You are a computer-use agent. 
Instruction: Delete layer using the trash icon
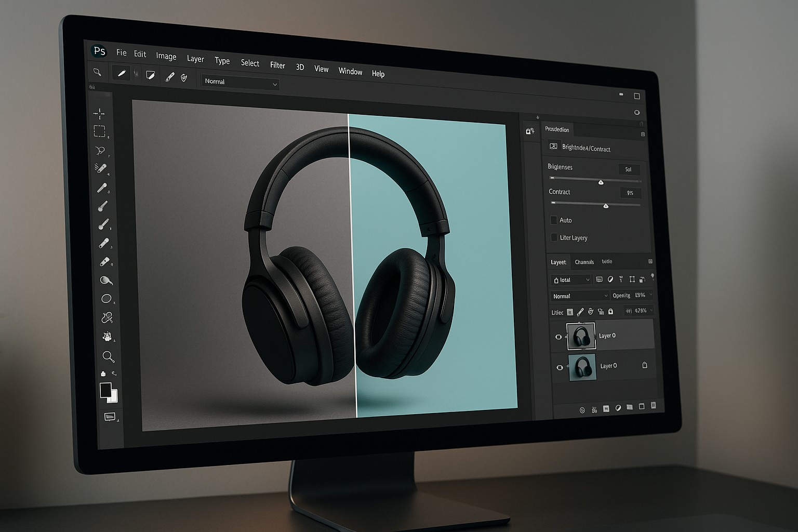pos(654,405)
